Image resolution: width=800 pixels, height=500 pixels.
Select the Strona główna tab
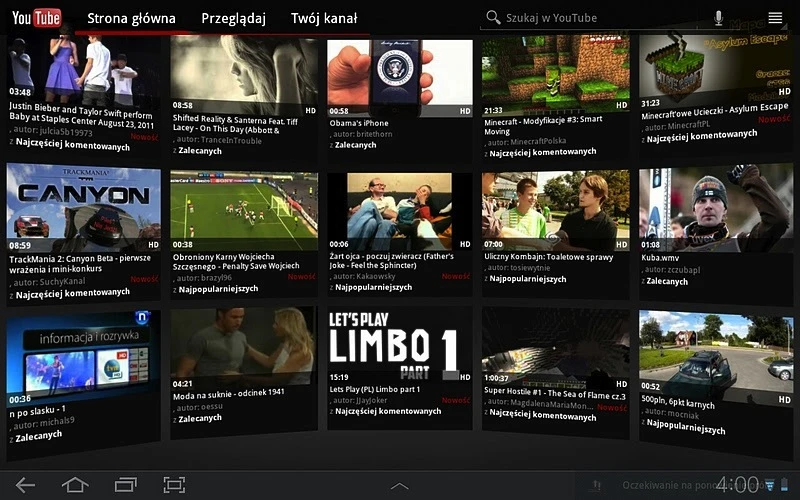[131, 18]
